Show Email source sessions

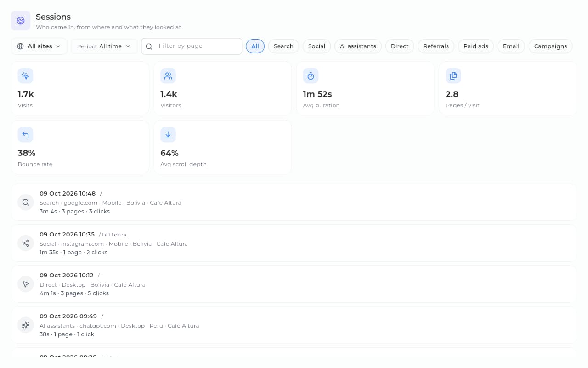point(511,46)
